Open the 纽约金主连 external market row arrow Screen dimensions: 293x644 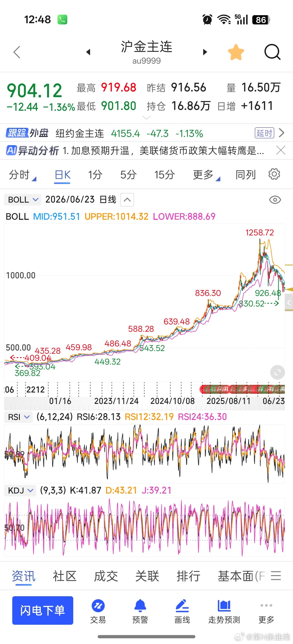(x=282, y=133)
